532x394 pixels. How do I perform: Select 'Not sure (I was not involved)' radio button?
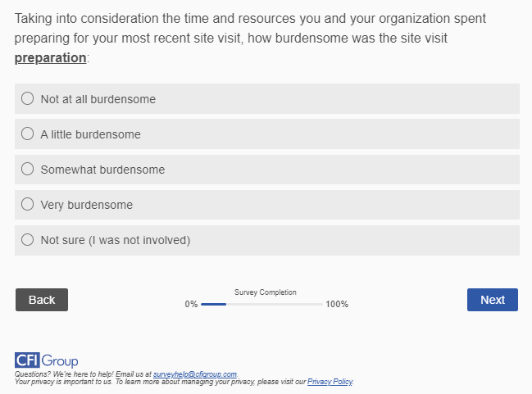click(x=27, y=240)
